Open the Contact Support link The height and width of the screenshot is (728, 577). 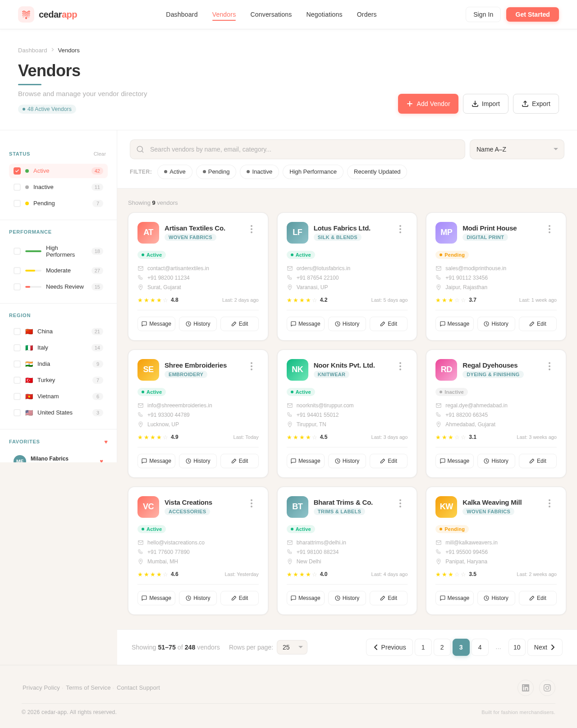coord(138,688)
